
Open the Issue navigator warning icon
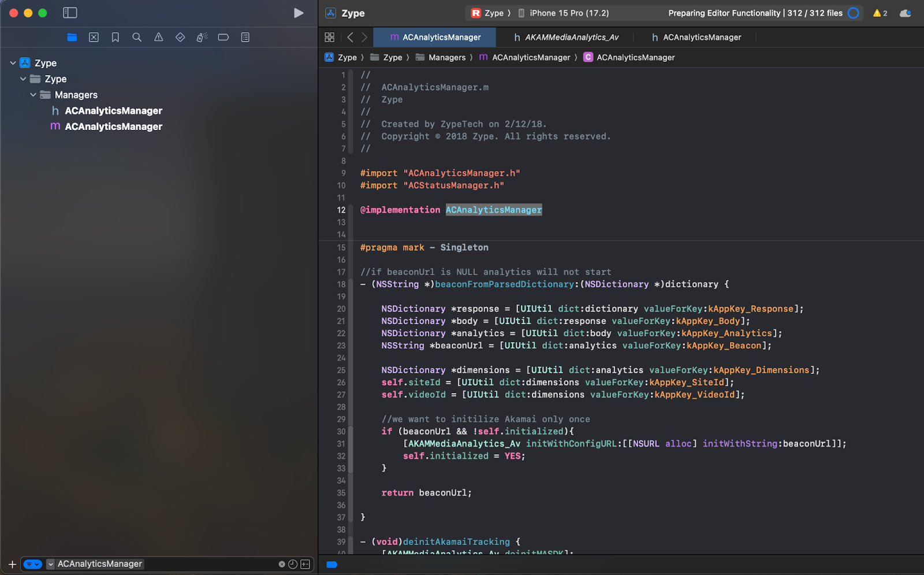pyautogui.click(x=158, y=37)
